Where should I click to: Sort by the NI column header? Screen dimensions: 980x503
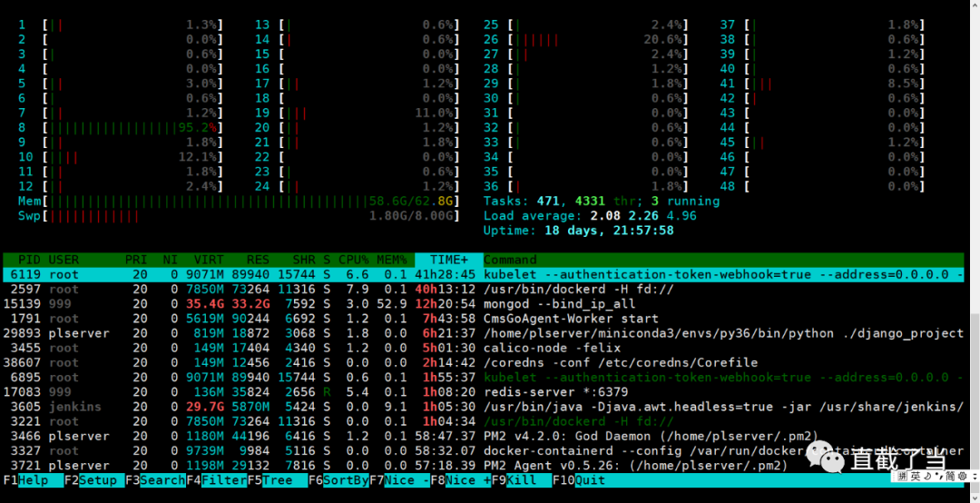point(170,260)
